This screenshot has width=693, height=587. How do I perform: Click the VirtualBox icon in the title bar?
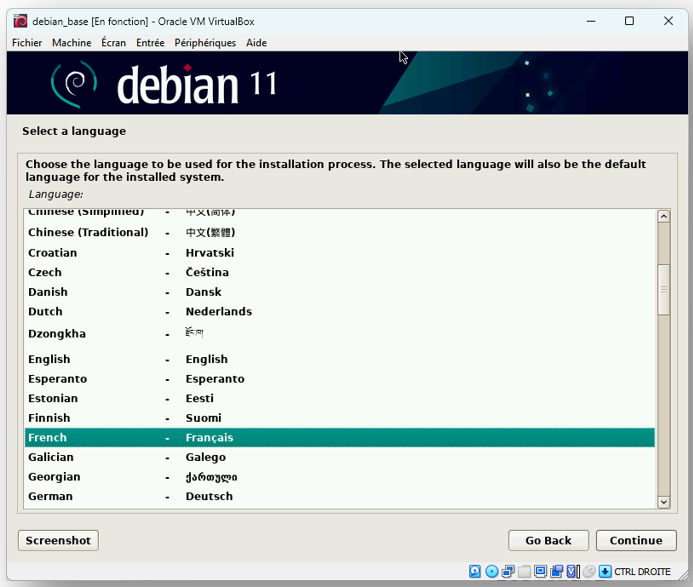tap(19, 21)
